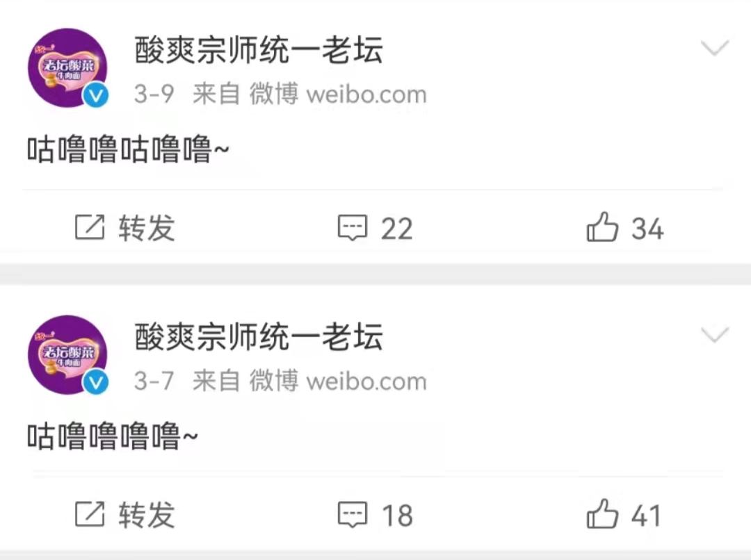Open the avatar on the 3-9 post
Screen dimensions: 751x560
tap(67, 68)
